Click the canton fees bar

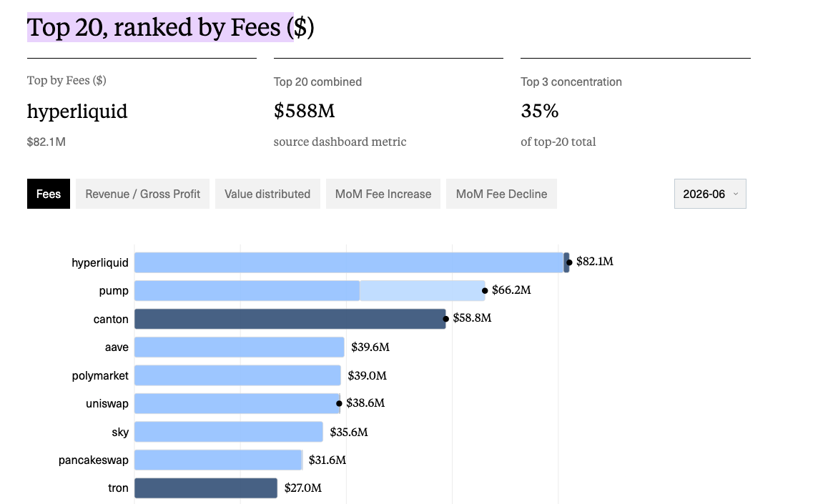point(290,319)
